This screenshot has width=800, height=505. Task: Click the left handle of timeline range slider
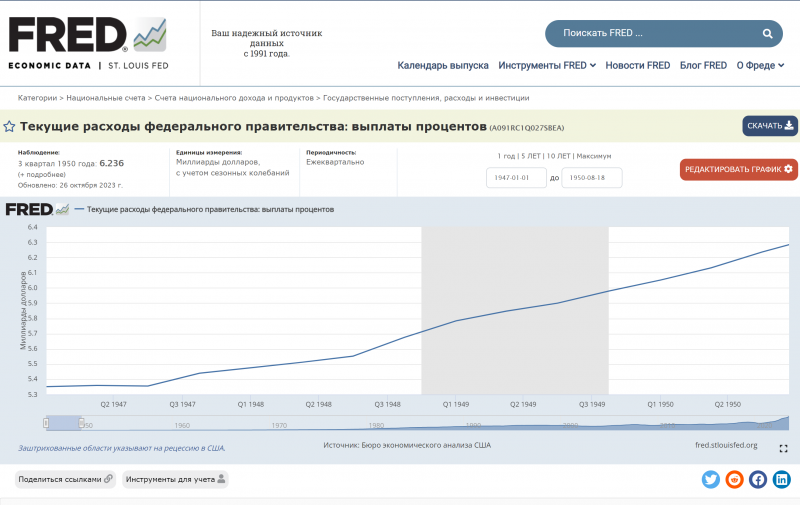pyautogui.click(x=46, y=423)
